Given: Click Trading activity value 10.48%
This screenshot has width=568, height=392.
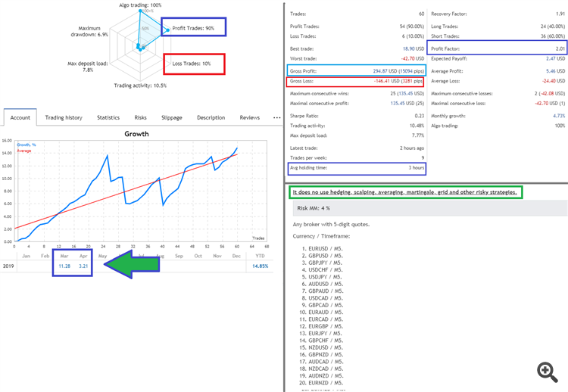Looking at the screenshot, I should coord(417,126).
